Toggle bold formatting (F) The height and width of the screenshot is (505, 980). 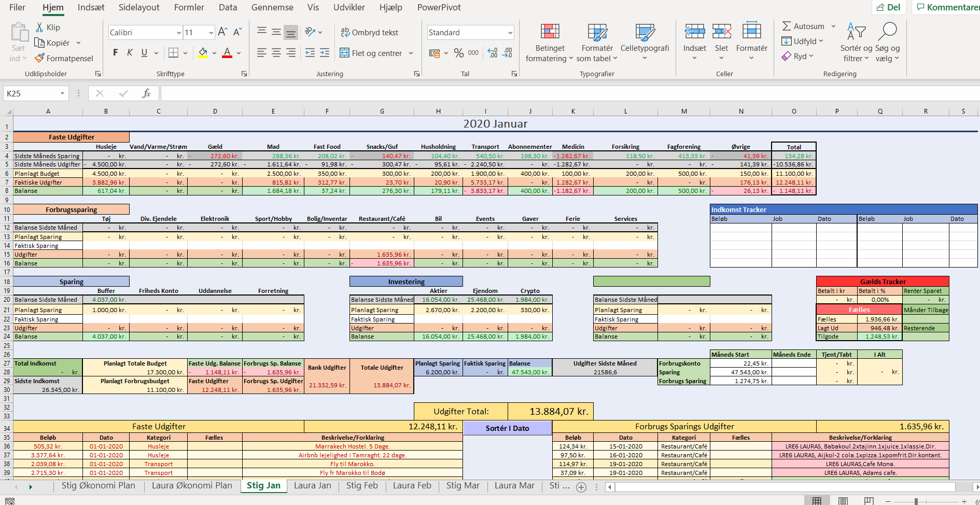115,52
